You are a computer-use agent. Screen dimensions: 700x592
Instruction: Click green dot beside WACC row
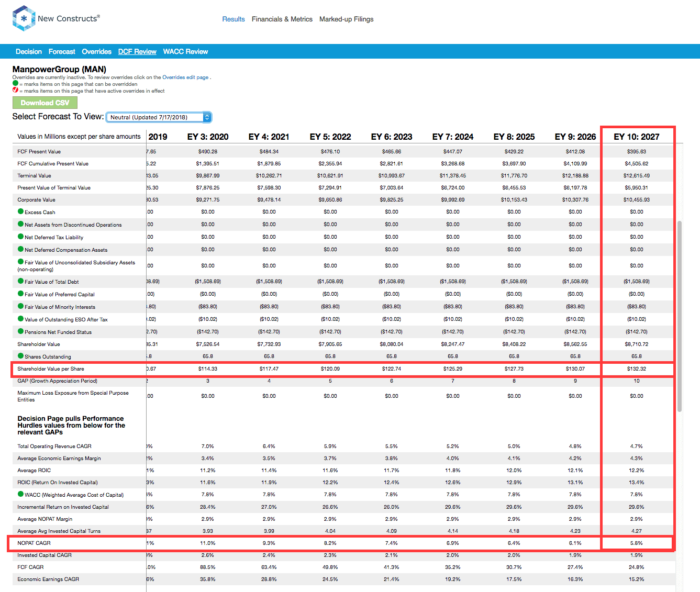tap(20, 494)
